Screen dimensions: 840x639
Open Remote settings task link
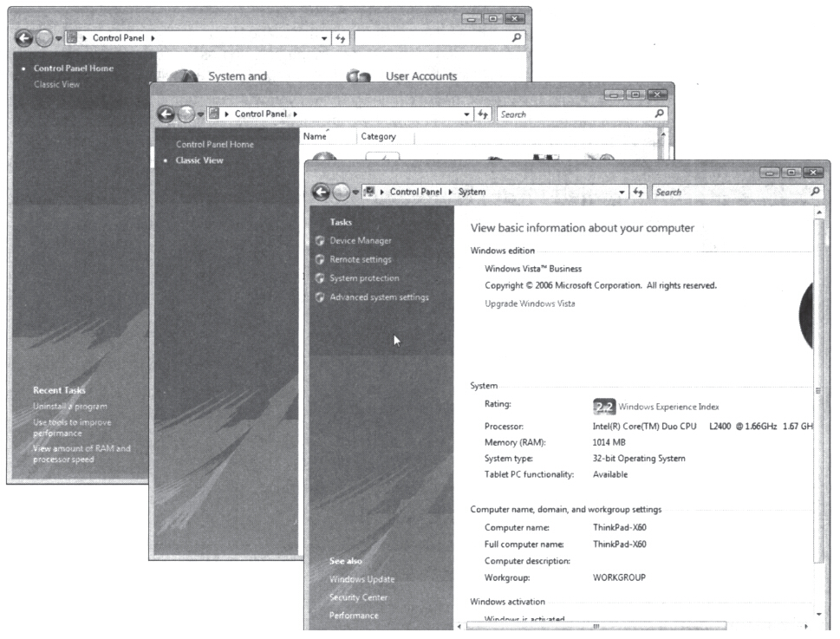pos(361,259)
